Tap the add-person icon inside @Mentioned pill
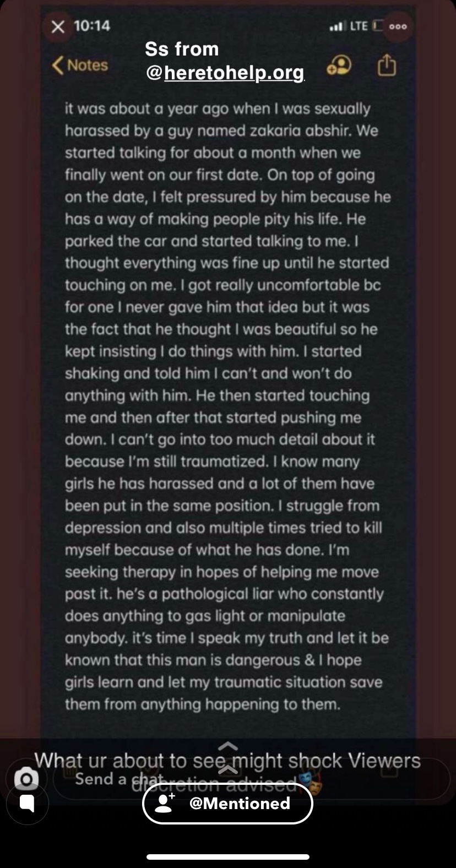The image size is (456, 868). [x=165, y=803]
